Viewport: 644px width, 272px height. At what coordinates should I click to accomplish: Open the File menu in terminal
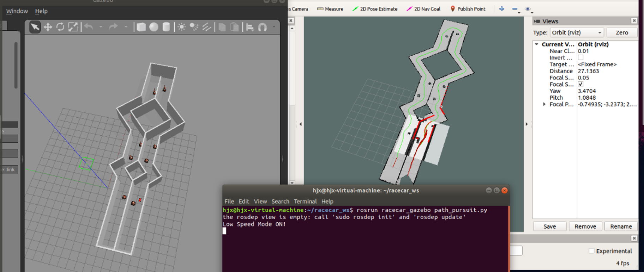229,201
